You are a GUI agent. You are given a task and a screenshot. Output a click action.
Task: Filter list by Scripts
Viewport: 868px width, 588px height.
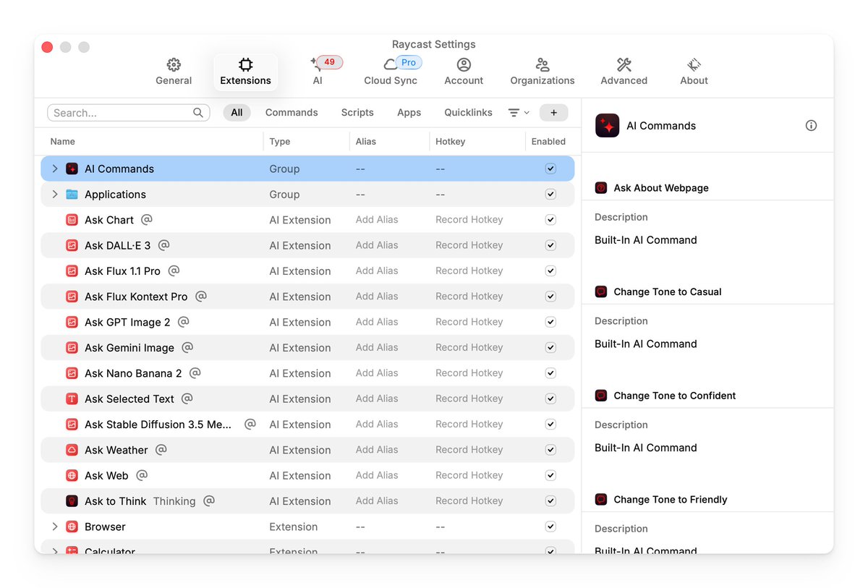click(x=357, y=113)
